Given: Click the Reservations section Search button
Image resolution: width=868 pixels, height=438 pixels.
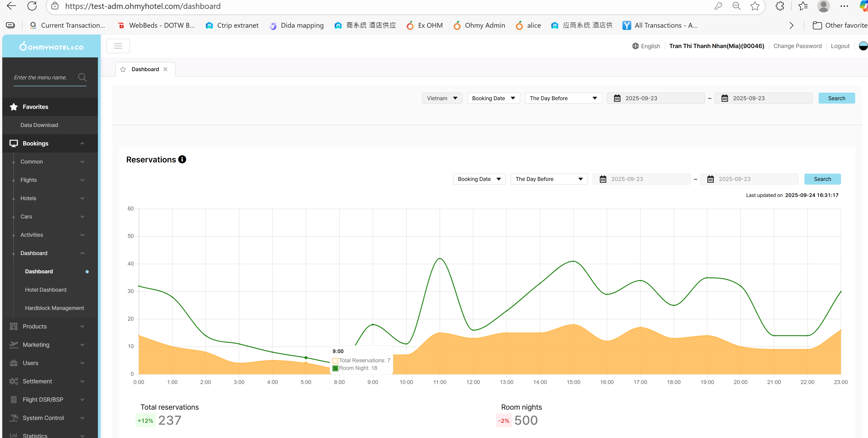Looking at the screenshot, I should 822,179.
